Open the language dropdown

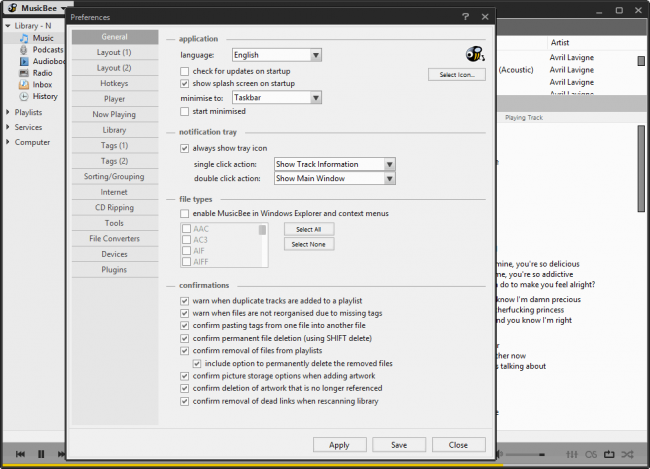pos(277,55)
